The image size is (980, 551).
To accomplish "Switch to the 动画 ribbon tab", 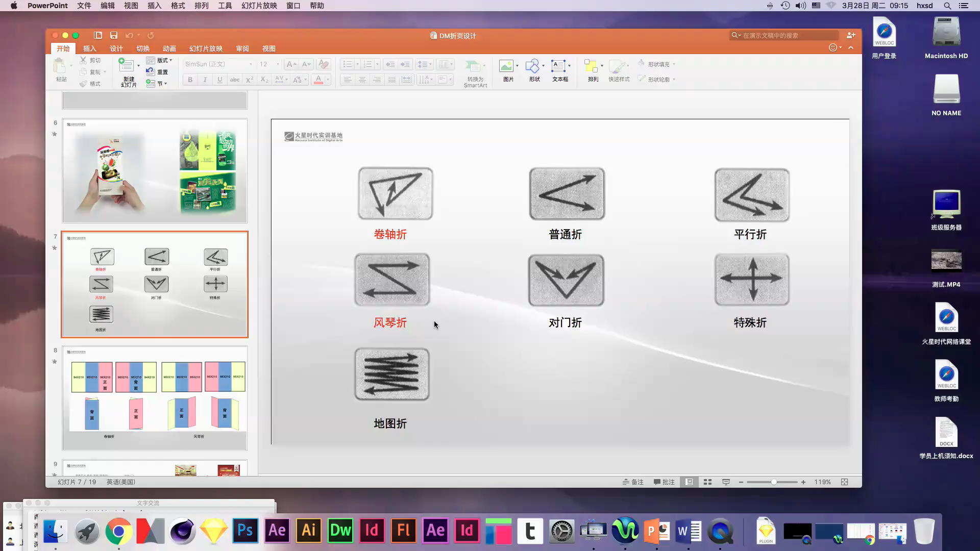I will pos(169,48).
